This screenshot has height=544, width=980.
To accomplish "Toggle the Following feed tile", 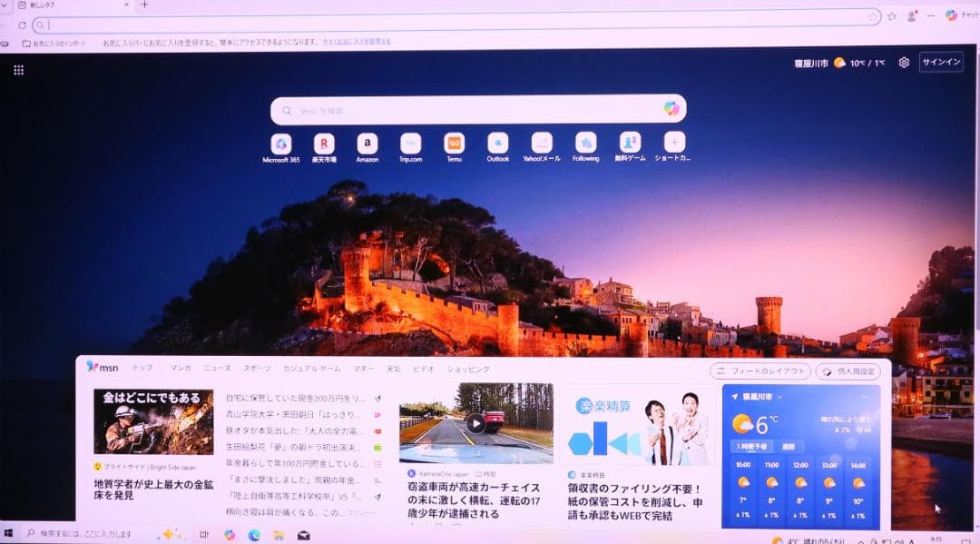I will click(x=585, y=143).
